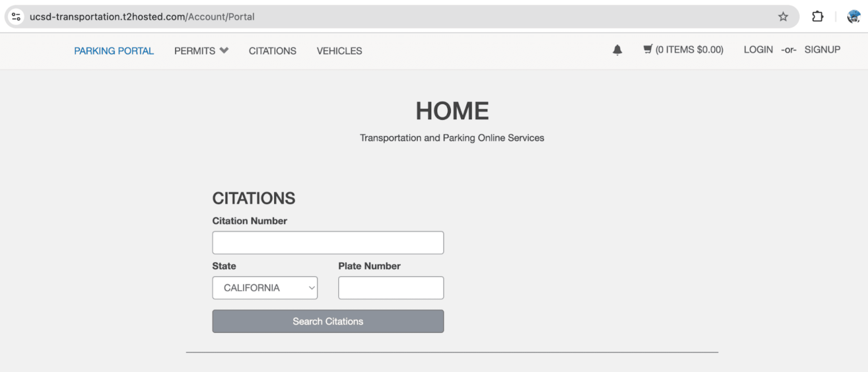
Task: Click the browser profile globe icon
Action: click(854, 17)
